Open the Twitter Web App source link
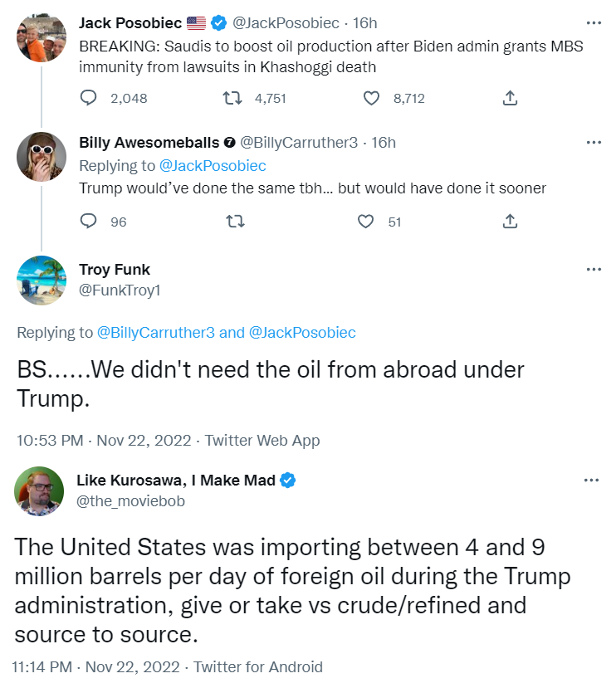The height and width of the screenshot is (688, 616). 262,441
